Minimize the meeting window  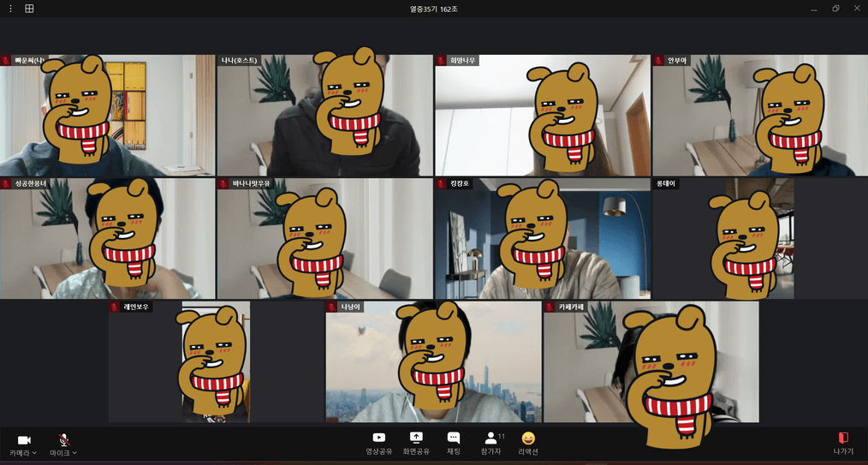click(814, 9)
